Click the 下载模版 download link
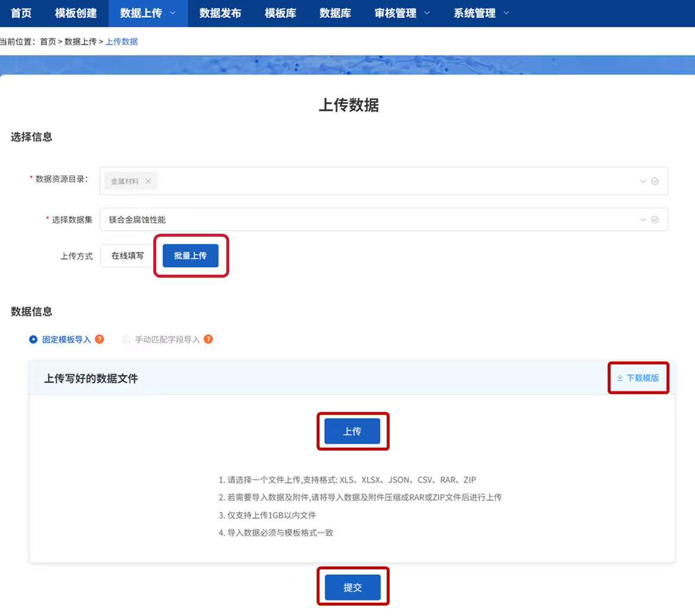The height and width of the screenshot is (616, 695). (x=638, y=378)
